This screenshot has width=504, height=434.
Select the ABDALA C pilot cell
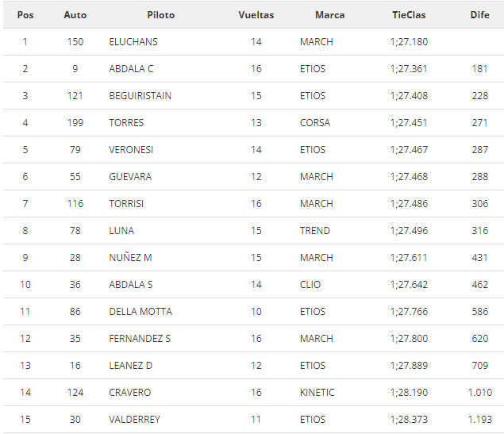(x=131, y=69)
